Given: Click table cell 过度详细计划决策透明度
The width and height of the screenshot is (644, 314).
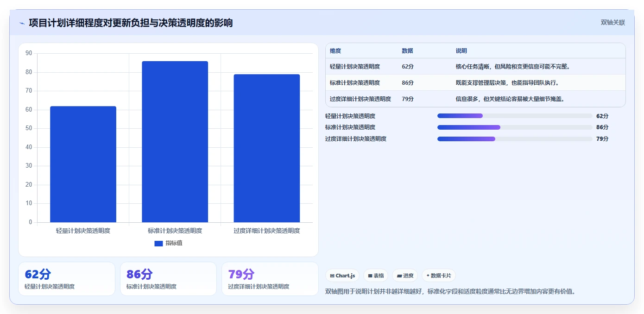Looking at the screenshot, I should (360, 99).
